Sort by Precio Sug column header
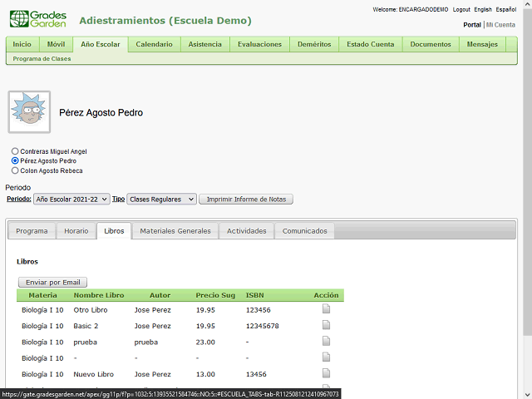The image size is (532, 399). point(215,295)
